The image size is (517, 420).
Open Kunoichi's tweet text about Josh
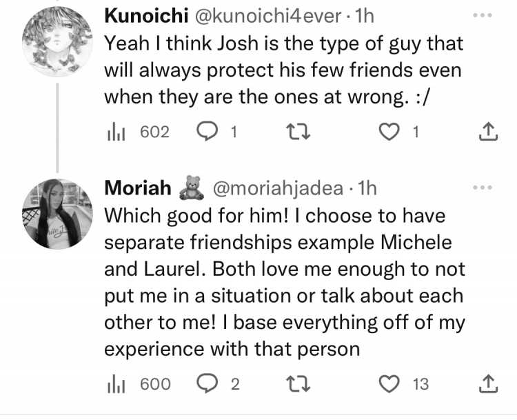(284, 70)
